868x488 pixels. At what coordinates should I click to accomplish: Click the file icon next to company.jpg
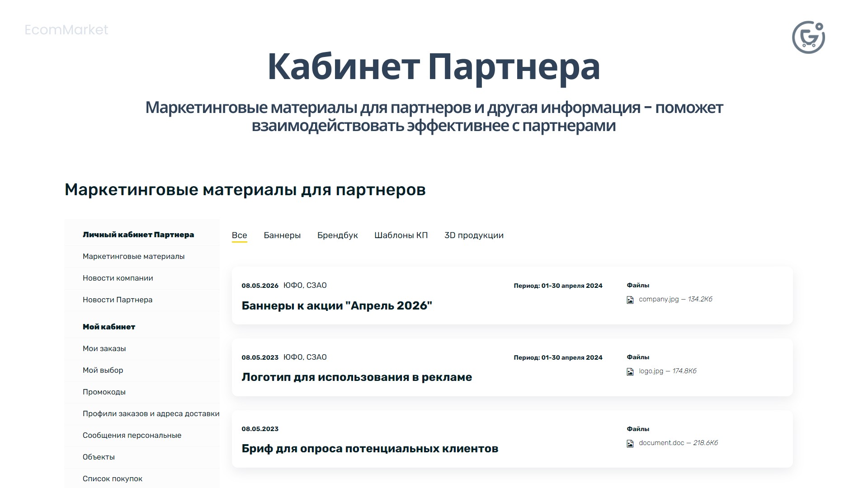pos(630,299)
